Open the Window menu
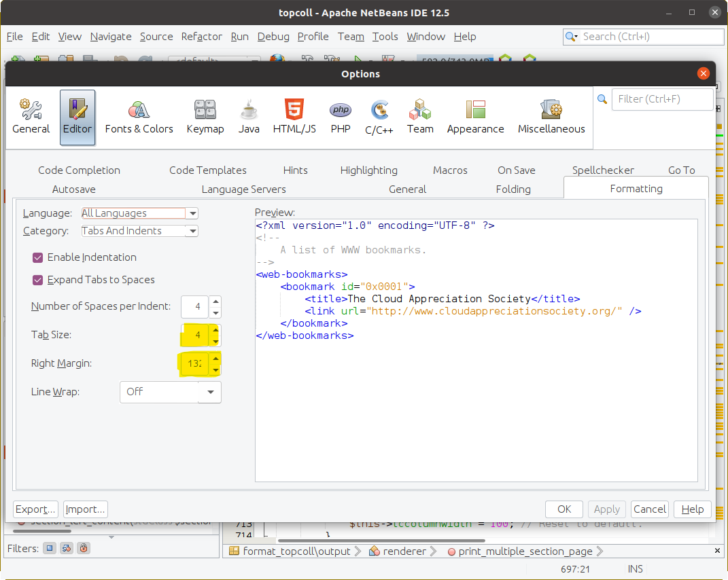Screen dimensions: 728x580 [426, 37]
